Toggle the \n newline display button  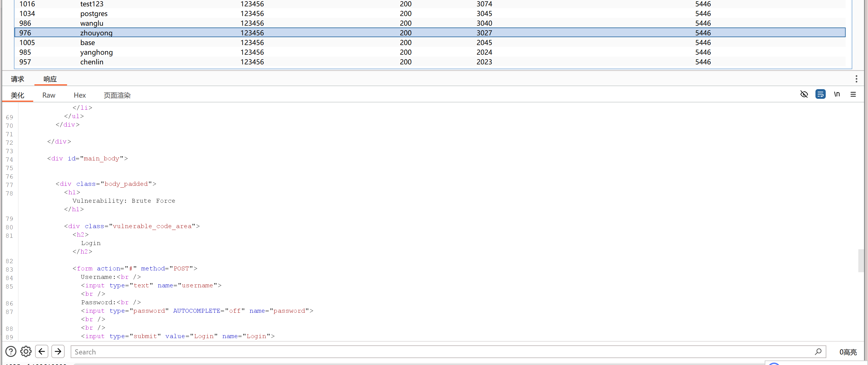pos(837,94)
